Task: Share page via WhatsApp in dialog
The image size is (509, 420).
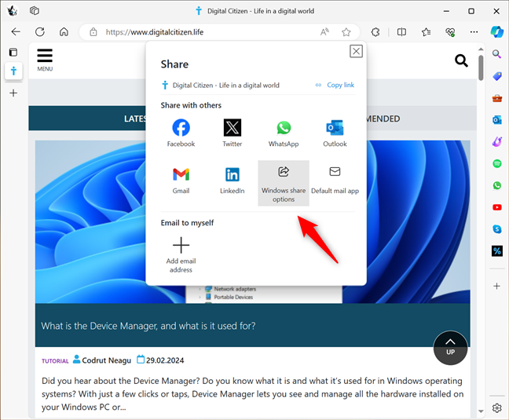Action: pos(284,133)
